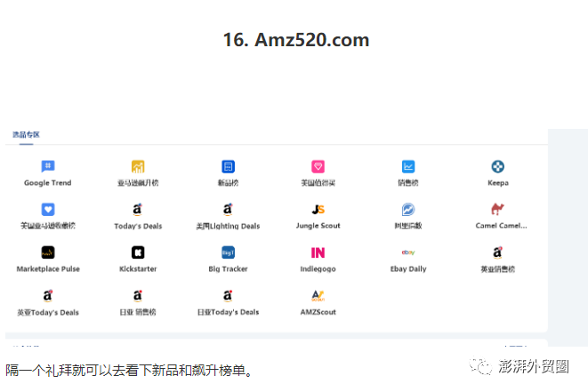Click the yellow bar-chart icon for 亚马逊飙升榜
Screen dimensions: 588x392
[138, 166]
